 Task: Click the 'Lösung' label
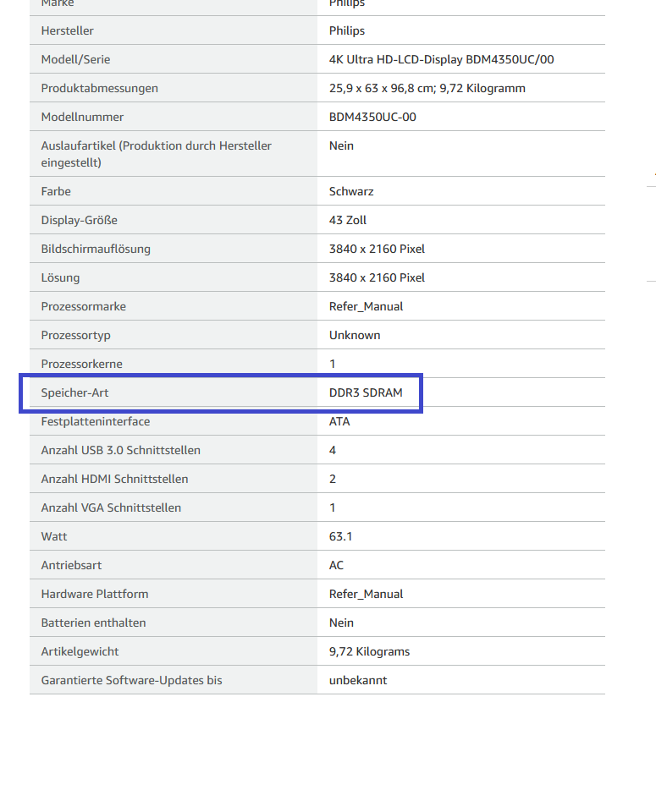[x=61, y=277]
